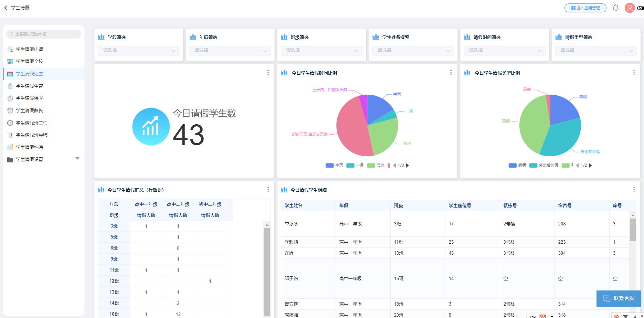Image resolution: width=644 pixels, height=318 pixels.
Task: Expand the 学生请假设置 section
Action: (77, 158)
